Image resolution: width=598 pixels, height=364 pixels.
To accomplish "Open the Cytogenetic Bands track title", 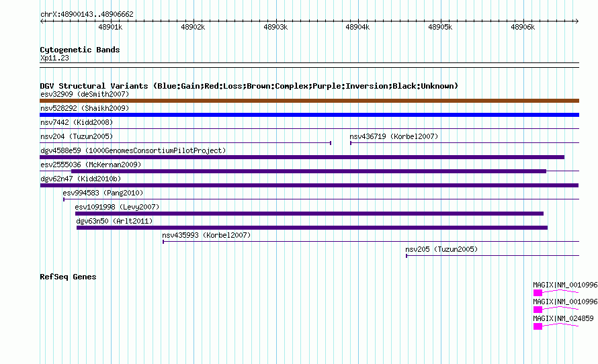I will (x=80, y=50).
